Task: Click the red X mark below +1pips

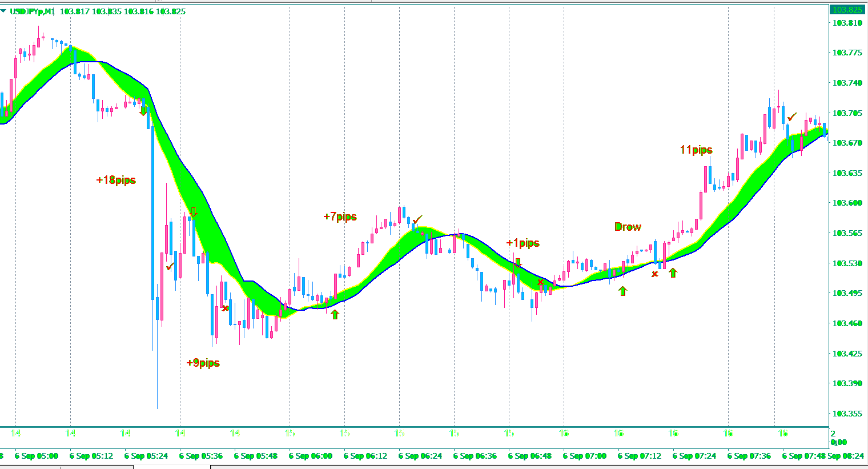Action: click(540, 282)
